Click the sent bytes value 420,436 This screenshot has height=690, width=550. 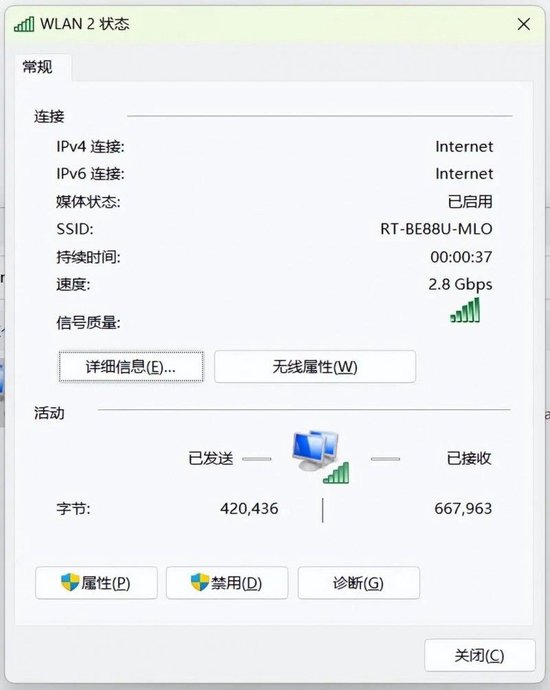coord(249,509)
